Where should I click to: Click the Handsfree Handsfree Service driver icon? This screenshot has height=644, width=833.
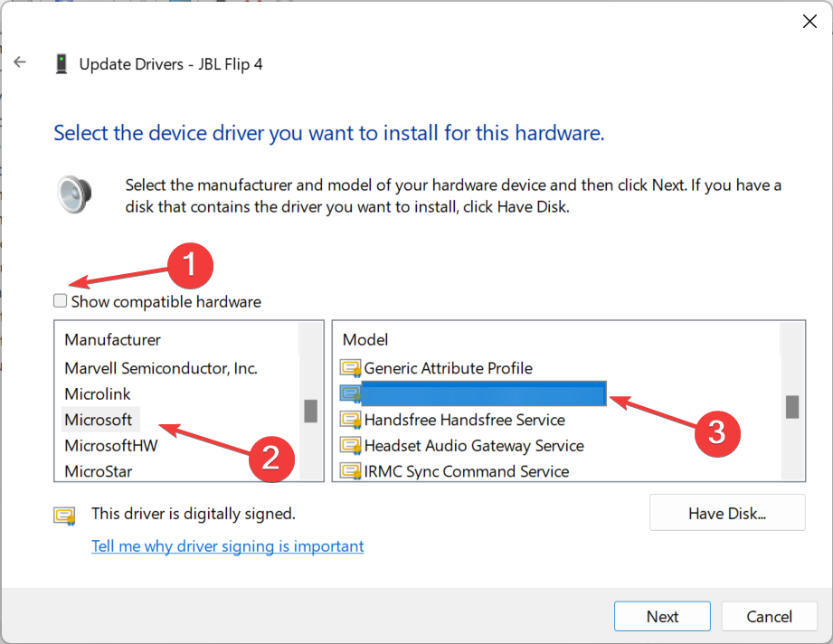tap(351, 420)
